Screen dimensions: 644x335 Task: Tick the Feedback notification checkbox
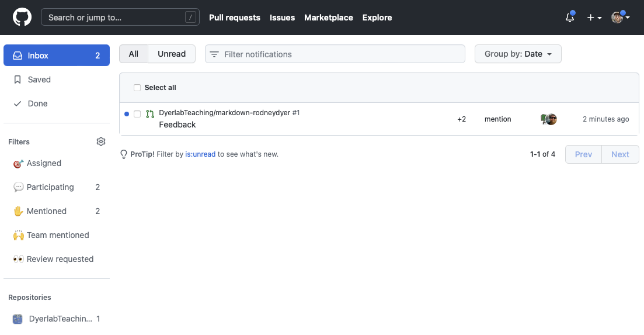(137, 114)
